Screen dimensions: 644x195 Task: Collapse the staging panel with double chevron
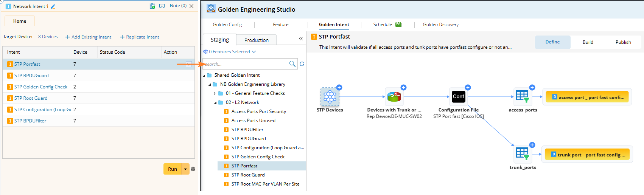click(301, 39)
